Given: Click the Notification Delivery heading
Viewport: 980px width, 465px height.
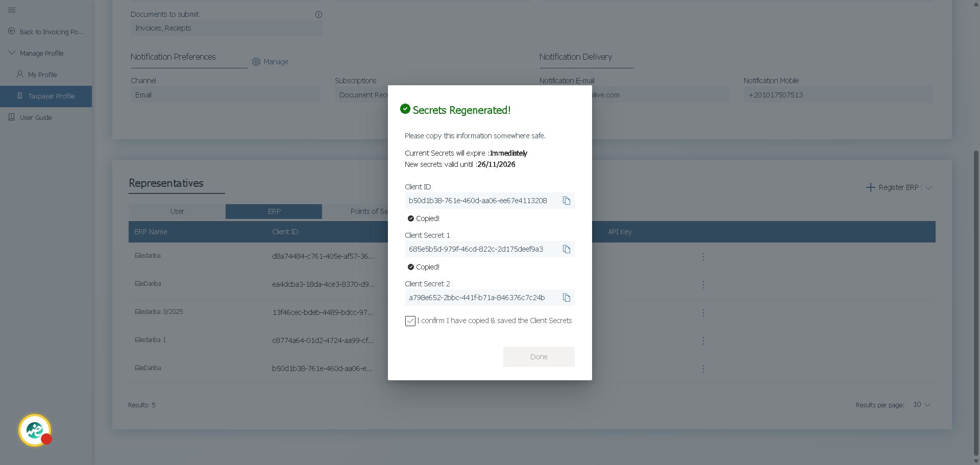Looking at the screenshot, I should tap(576, 57).
